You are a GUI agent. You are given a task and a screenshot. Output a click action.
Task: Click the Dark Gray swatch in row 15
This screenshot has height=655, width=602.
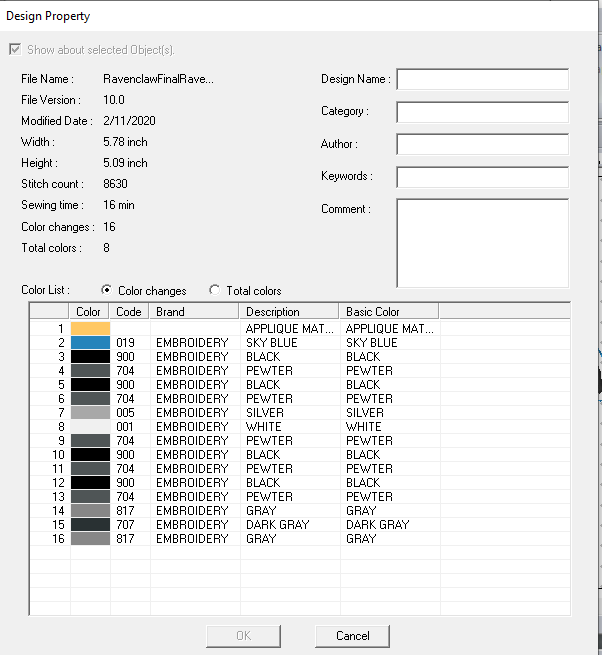coord(90,524)
